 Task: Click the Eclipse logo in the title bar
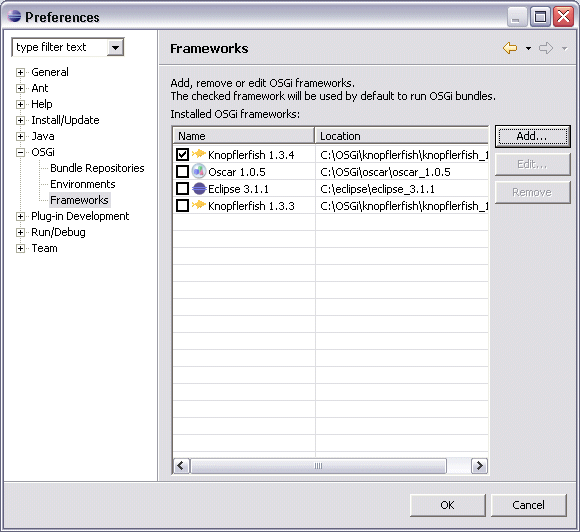coord(14,16)
